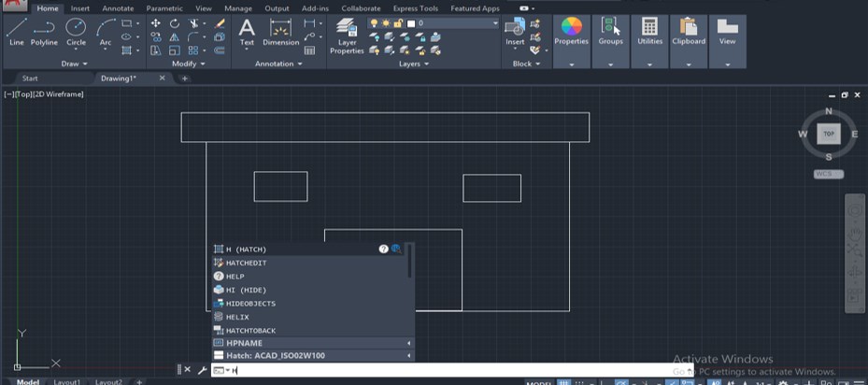Viewport: 868px width, 385px height.
Task: Open Layer Properties manager
Action: (x=347, y=36)
